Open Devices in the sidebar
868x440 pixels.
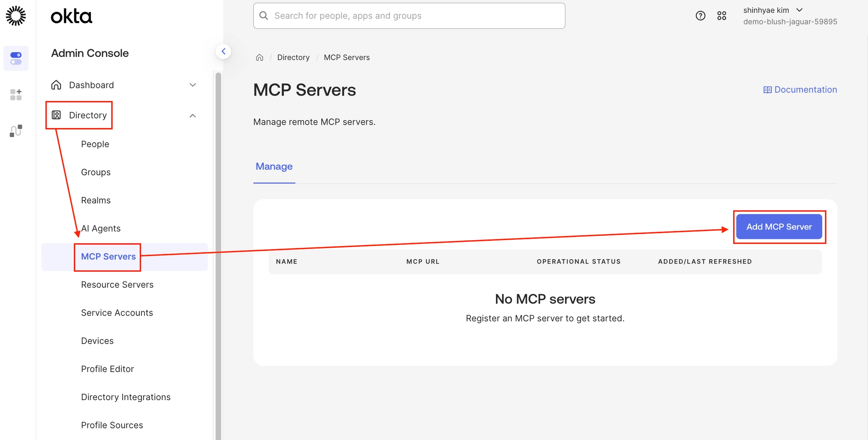(97, 341)
